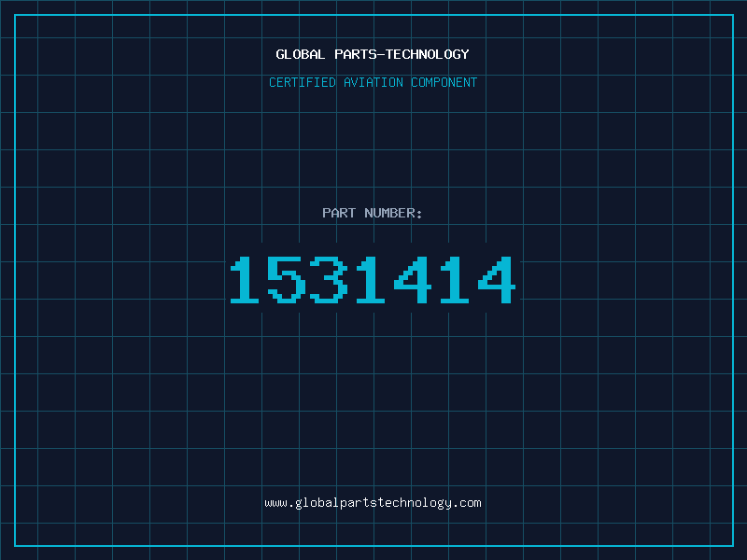Click the PART NUMBER: label
Screen dimensions: 747x560
click(x=373, y=213)
